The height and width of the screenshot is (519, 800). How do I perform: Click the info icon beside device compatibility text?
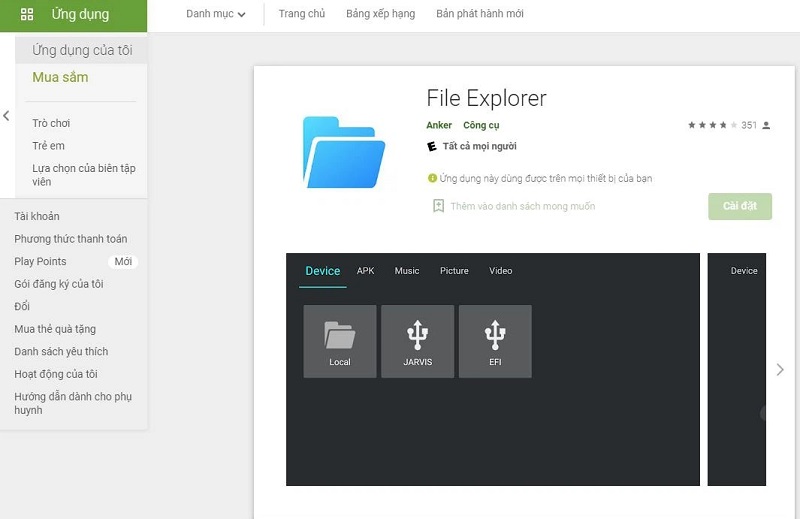(432, 178)
